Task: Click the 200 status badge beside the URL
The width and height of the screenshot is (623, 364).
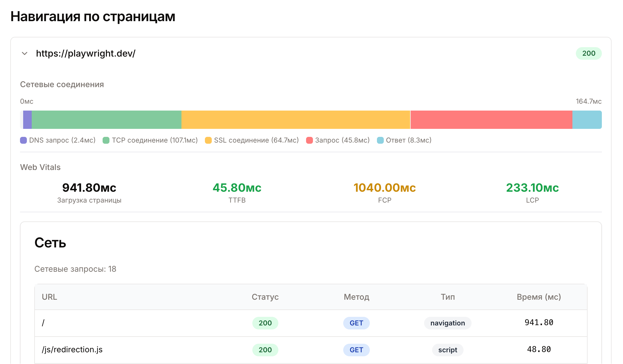Action: (x=588, y=53)
